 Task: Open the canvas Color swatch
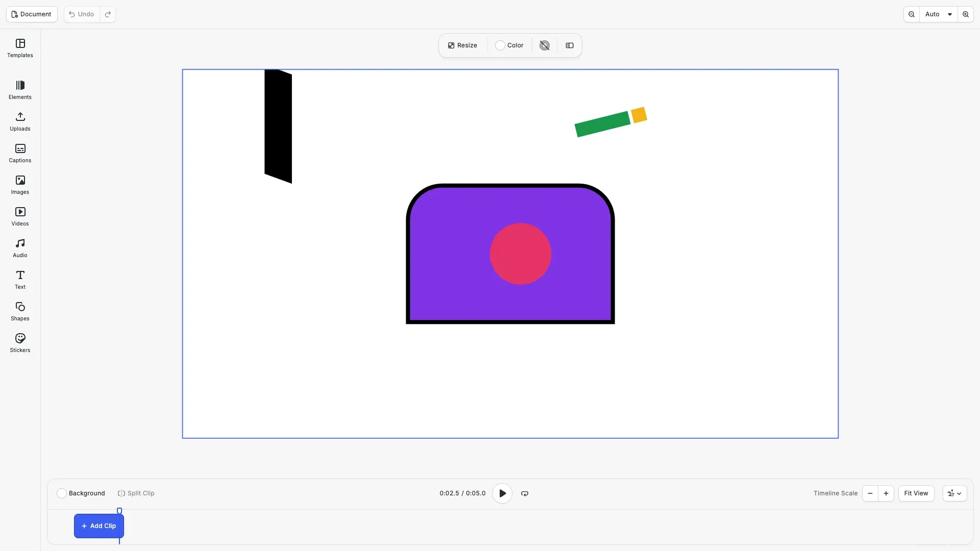point(509,45)
